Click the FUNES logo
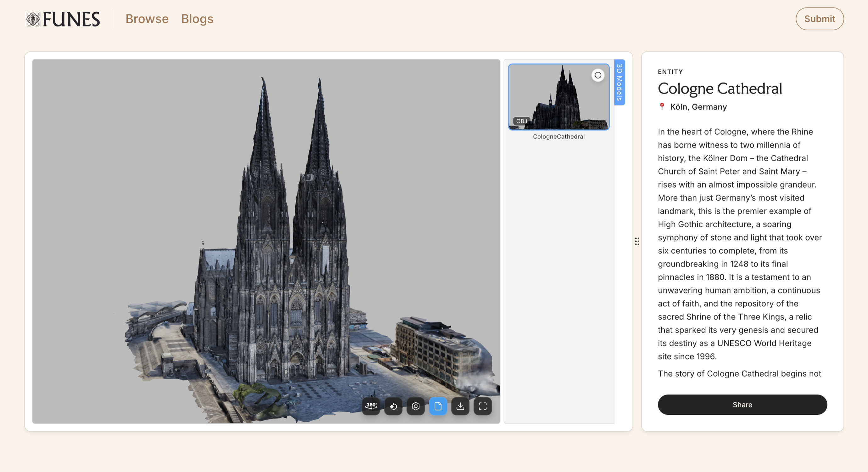868x472 pixels. point(63,19)
